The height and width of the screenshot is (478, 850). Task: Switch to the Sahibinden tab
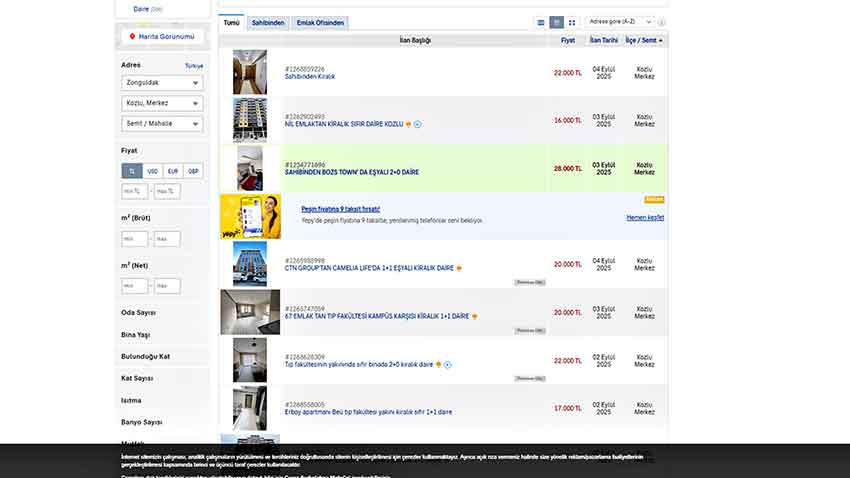(x=268, y=22)
